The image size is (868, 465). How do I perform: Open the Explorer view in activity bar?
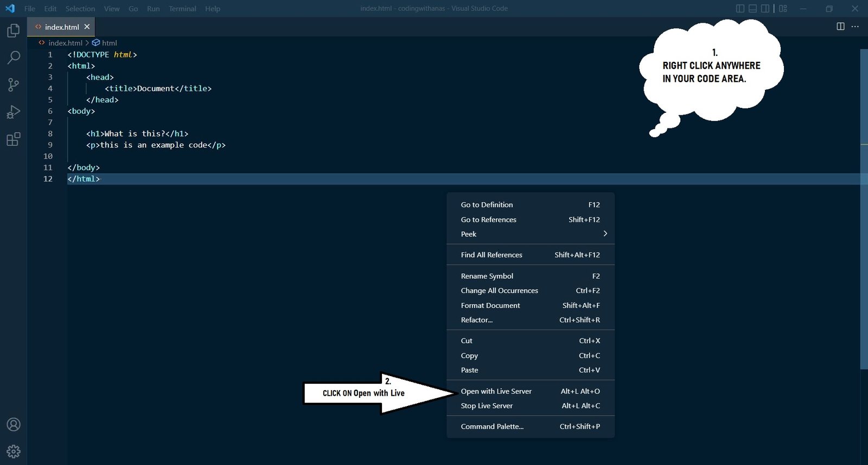(x=14, y=30)
